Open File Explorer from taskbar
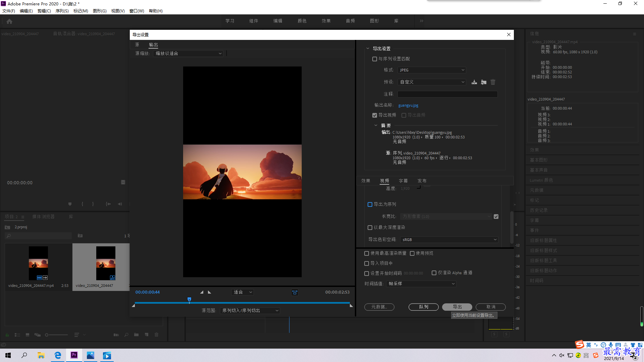This screenshot has height=362, width=644. [41, 355]
